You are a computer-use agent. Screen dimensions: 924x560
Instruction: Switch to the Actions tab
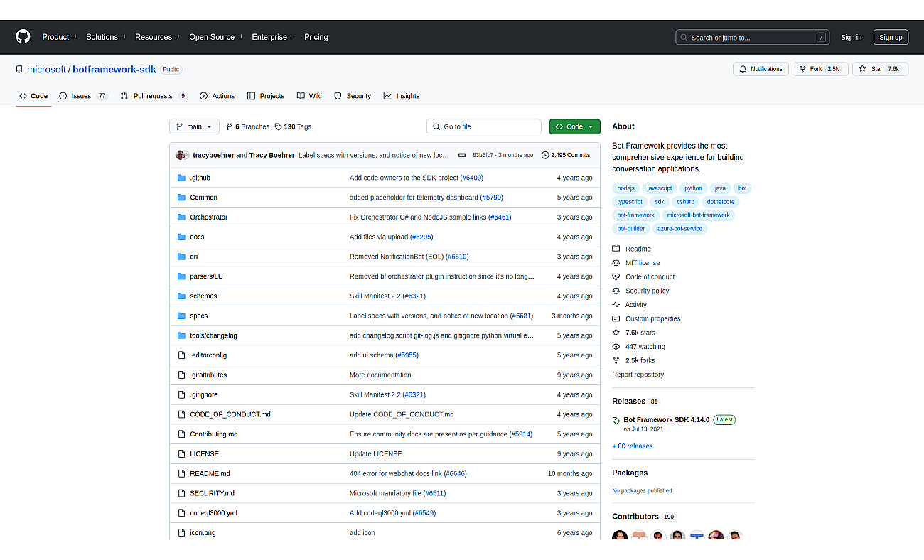tap(217, 96)
